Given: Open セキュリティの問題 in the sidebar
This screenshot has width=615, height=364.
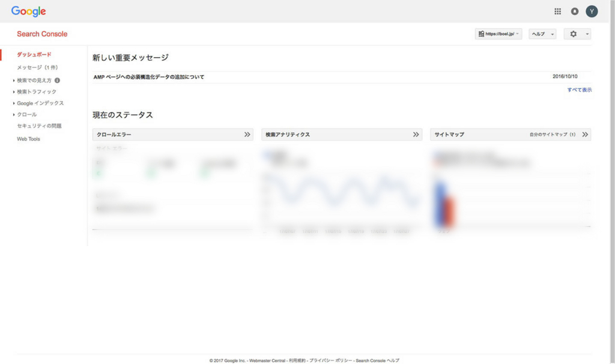Looking at the screenshot, I should tap(39, 126).
